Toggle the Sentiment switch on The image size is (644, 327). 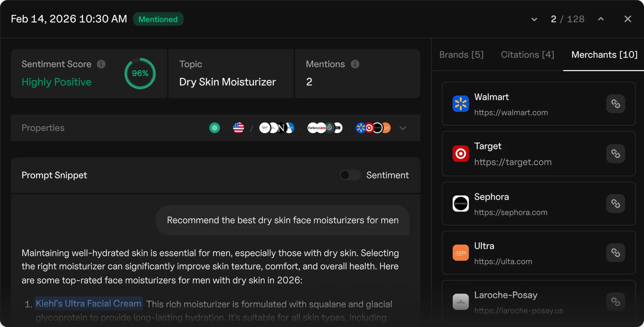(350, 175)
